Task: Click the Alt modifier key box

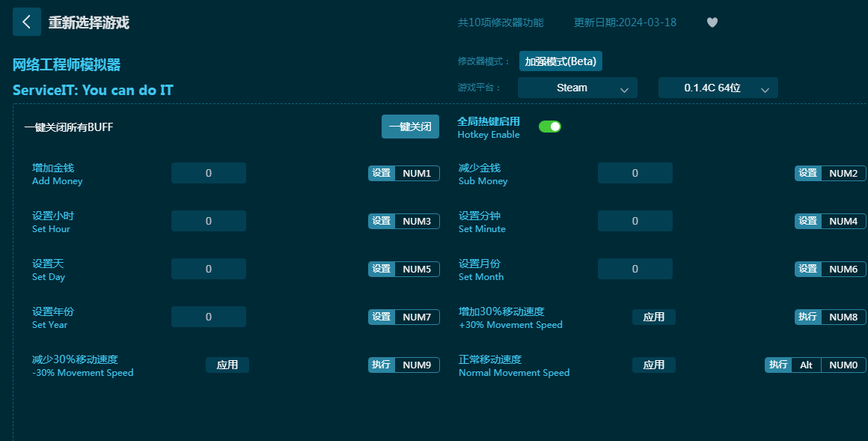Action: (806, 365)
